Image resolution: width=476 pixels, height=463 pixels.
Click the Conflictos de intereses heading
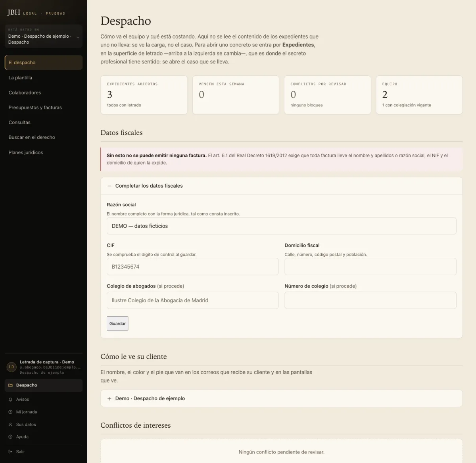[136, 425]
